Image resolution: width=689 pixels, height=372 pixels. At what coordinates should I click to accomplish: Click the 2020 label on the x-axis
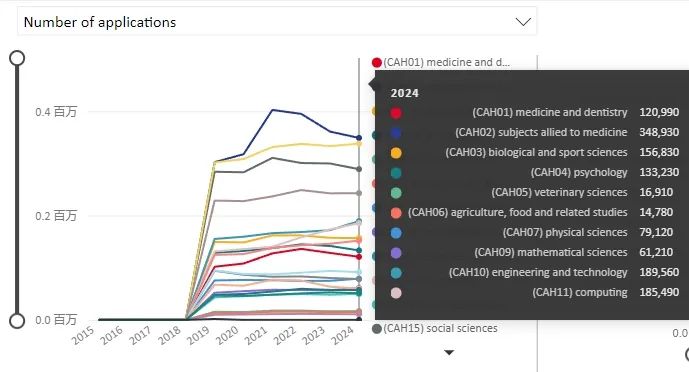pyautogui.click(x=227, y=336)
